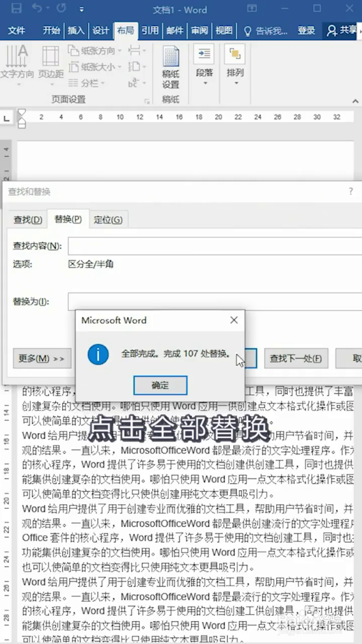Image resolution: width=362 pixels, height=644 pixels.
Task: Click the help question mark in 查找和替换 dialog
Action: 351,191
